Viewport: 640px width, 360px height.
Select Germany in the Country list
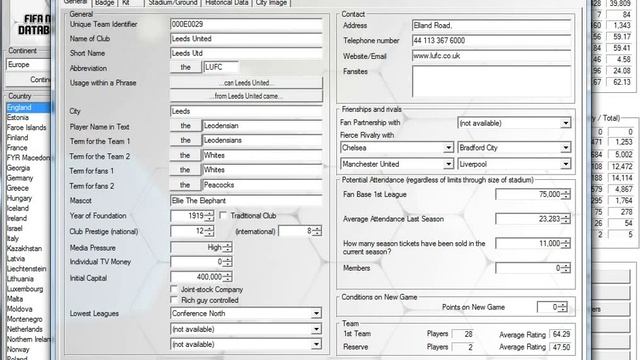[29, 178]
